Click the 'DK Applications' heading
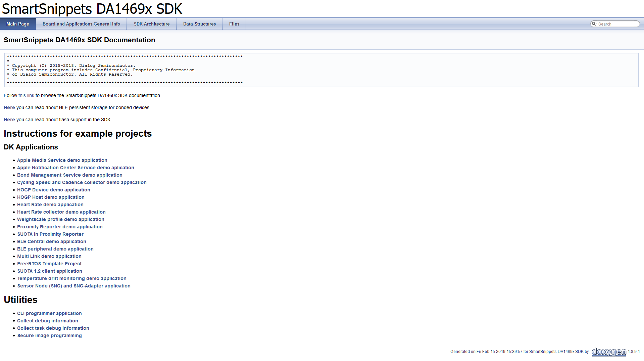 click(x=31, y=147)
